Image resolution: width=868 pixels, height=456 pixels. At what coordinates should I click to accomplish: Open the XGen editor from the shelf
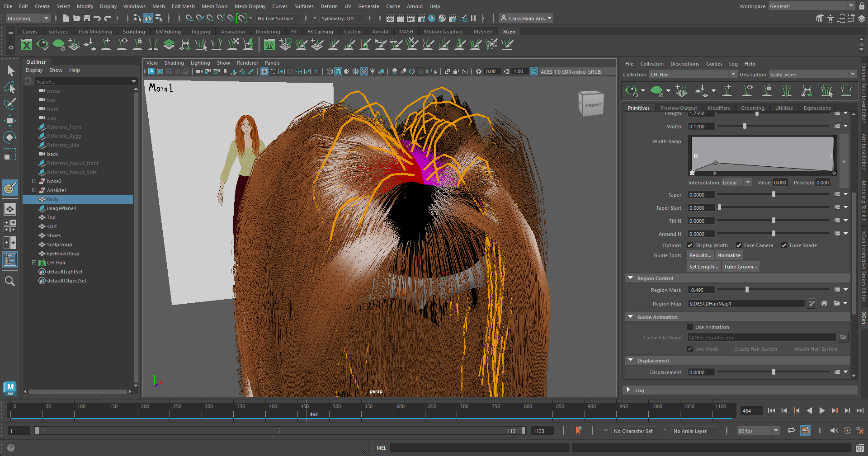27,44
